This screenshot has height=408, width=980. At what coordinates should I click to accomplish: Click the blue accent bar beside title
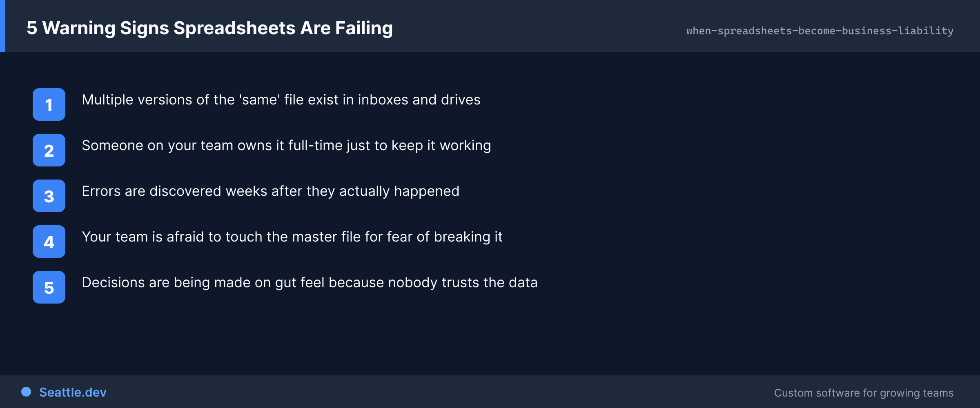[x=2, y=26]
